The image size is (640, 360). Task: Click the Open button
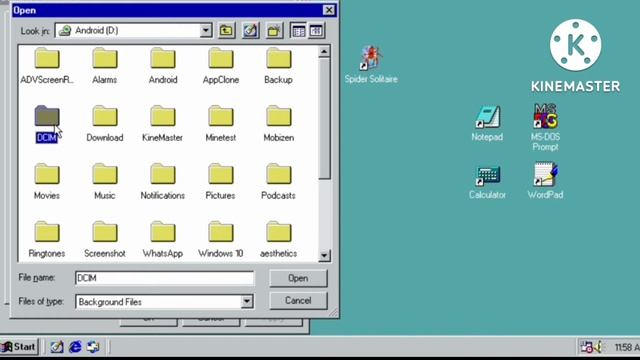tap(298, 278)
